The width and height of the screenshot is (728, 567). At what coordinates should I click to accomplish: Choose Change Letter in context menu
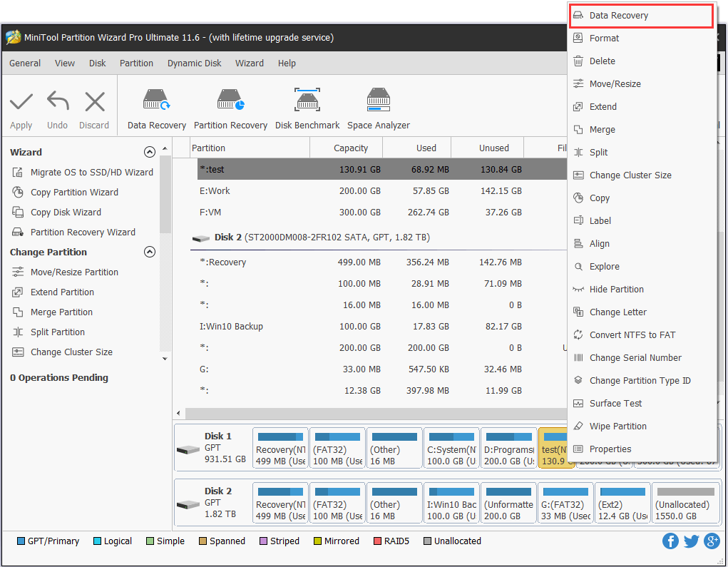(x=641, y=312)
